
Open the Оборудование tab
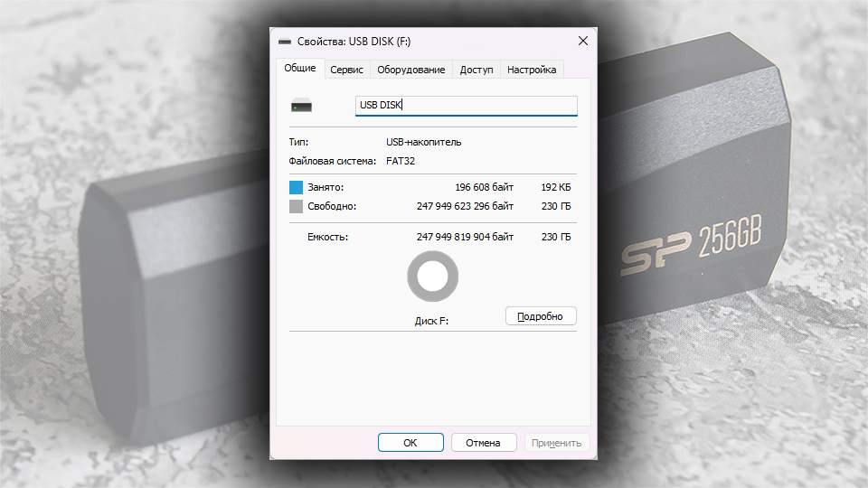[410, 70]
